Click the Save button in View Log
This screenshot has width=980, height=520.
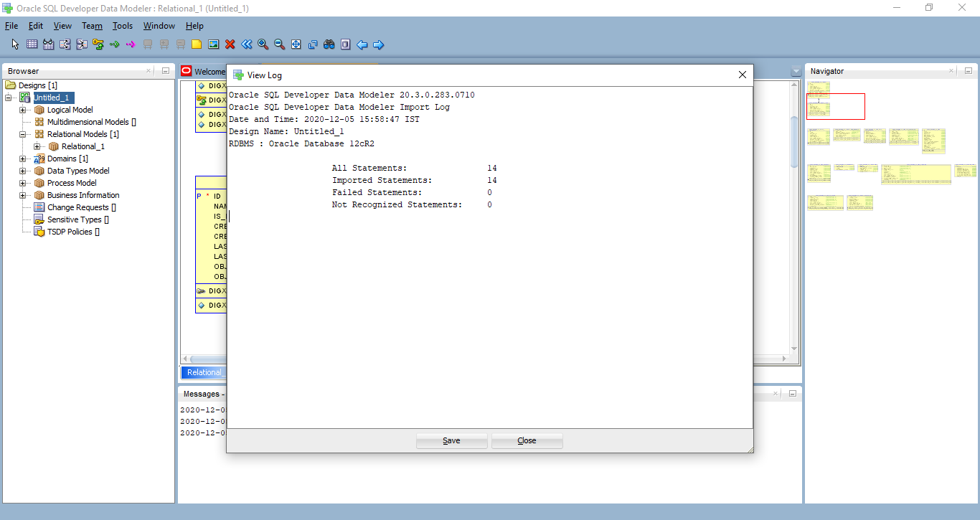452,440
